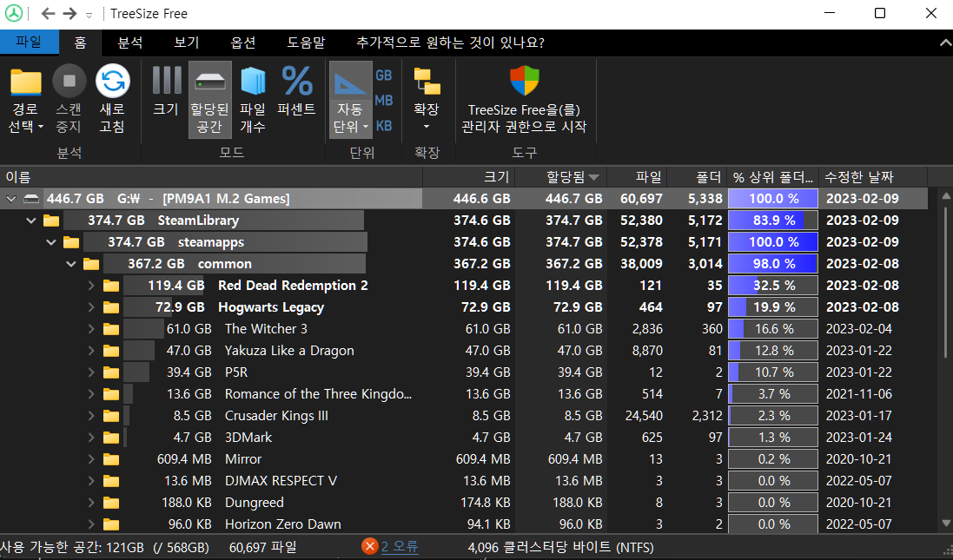Image resolution: width=953 pixels, height=560 pixels.
Task: Click the free space '121GB' status entry
Action: pyautogui.click(x=104, y=547)
